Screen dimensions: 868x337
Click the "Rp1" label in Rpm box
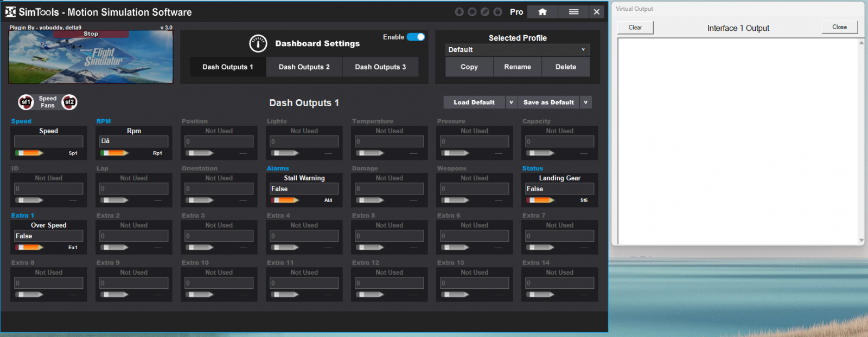pos(157,153)
